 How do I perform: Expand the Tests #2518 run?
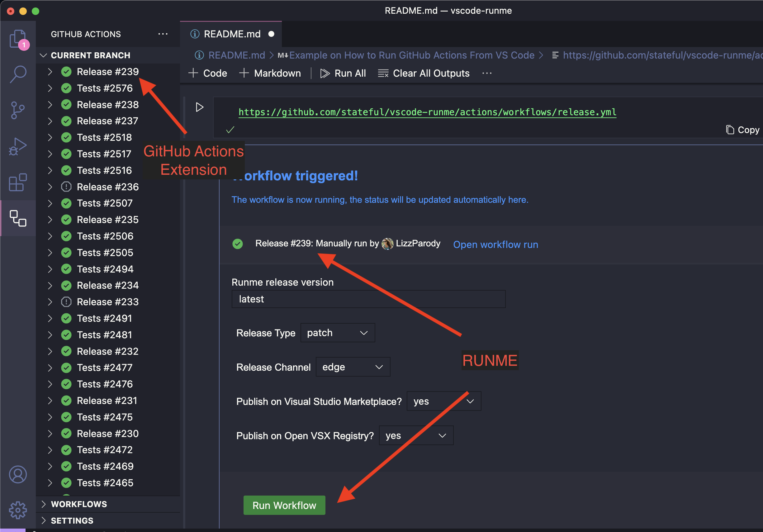(50, 137)
